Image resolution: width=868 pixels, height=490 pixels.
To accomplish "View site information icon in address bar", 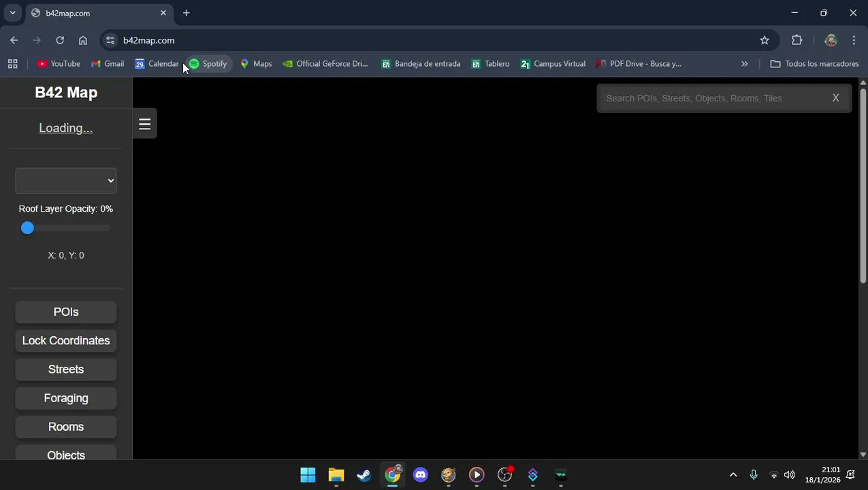I will [110, 40].
